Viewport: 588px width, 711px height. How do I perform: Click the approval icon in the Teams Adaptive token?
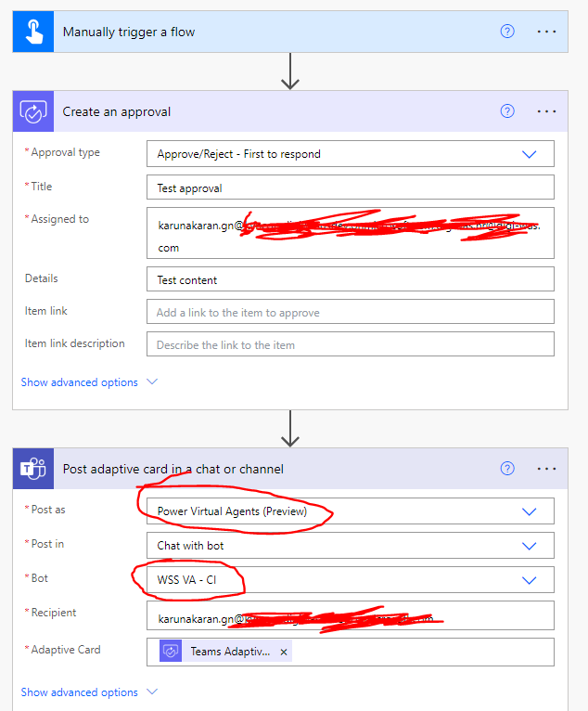point(171,652)
